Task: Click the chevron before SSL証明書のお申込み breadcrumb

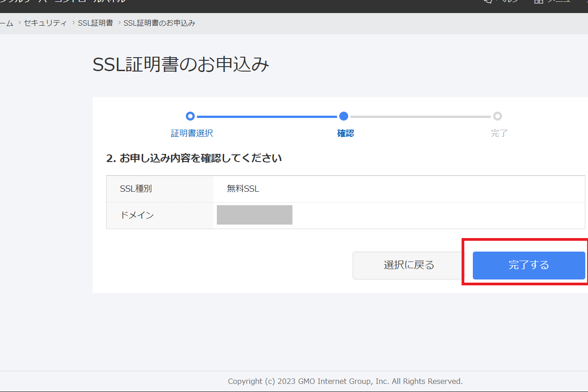Action: pos(119,23)
